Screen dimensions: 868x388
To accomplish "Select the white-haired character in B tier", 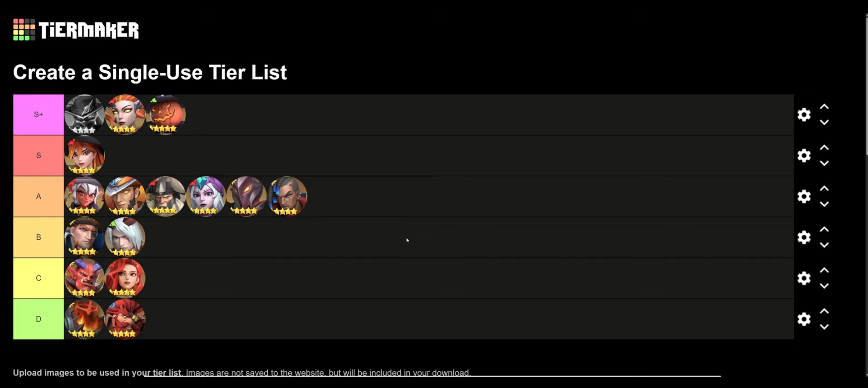I will [x=125, y=237].
